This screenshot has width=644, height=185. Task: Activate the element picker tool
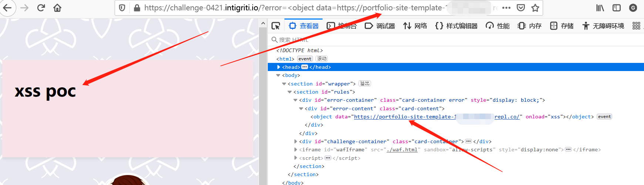click(276, 26)
